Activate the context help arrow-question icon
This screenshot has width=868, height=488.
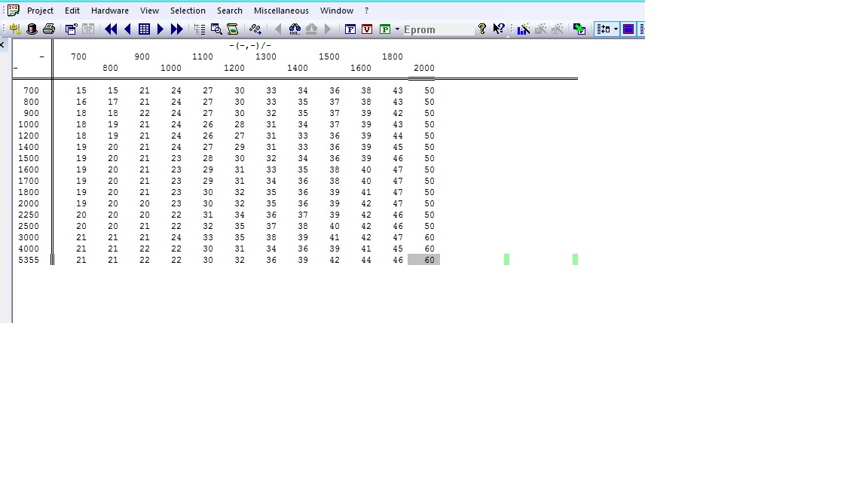point(499,29)
